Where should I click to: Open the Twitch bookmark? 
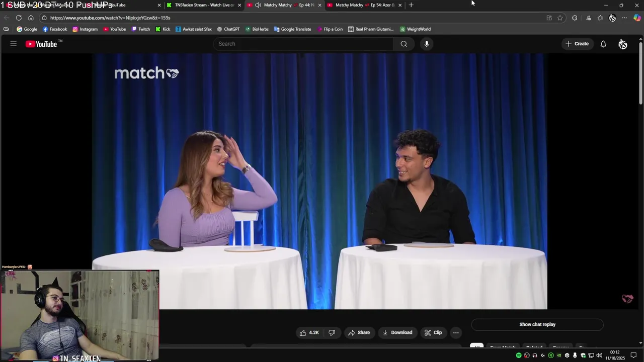pyautogui.click(x=141, y=29)
